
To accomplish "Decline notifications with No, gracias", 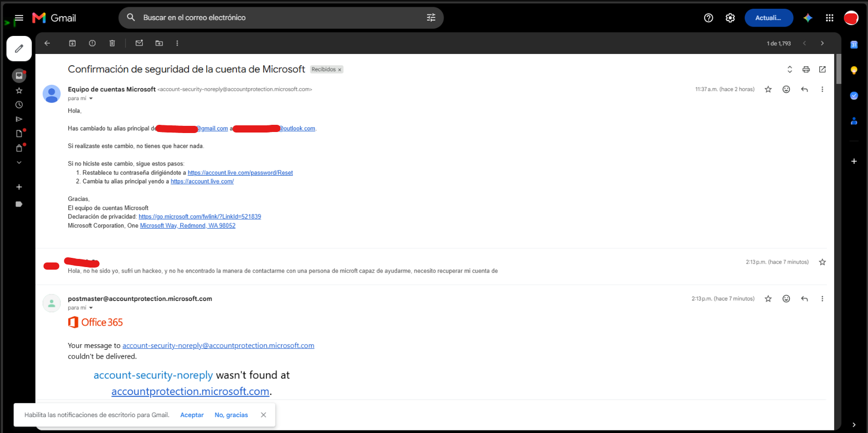I will click(x=231, y=415).
